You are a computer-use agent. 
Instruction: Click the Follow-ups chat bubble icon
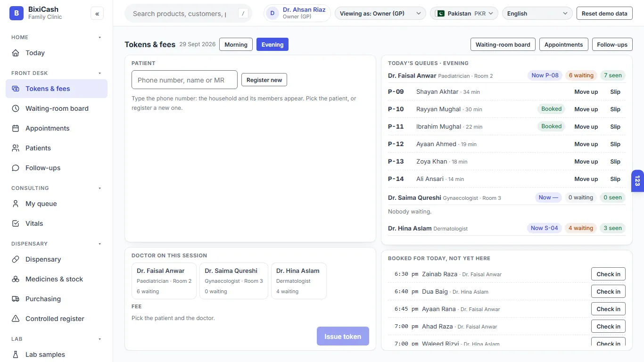16,168
